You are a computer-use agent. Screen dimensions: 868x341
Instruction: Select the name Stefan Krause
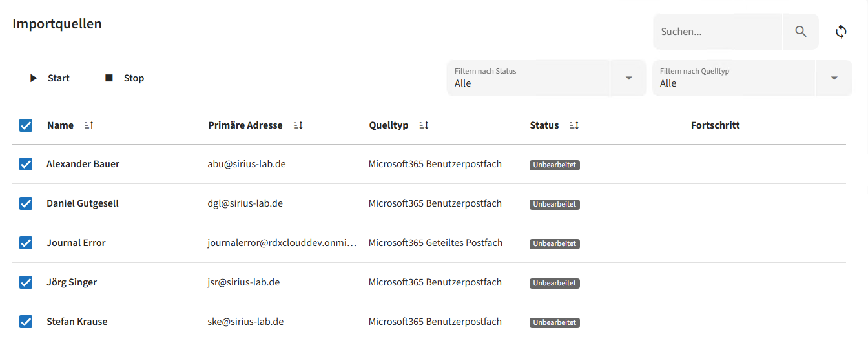click(77, 322)
